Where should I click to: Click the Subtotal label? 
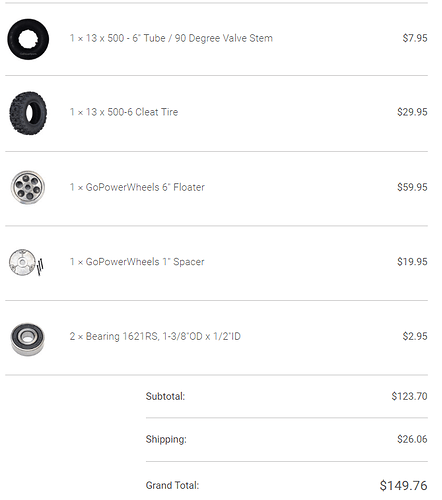165,396
